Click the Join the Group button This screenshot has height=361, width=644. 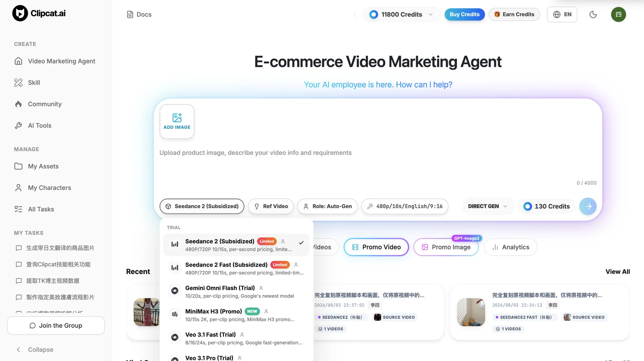pyautogui.click(x=56, y=326)
